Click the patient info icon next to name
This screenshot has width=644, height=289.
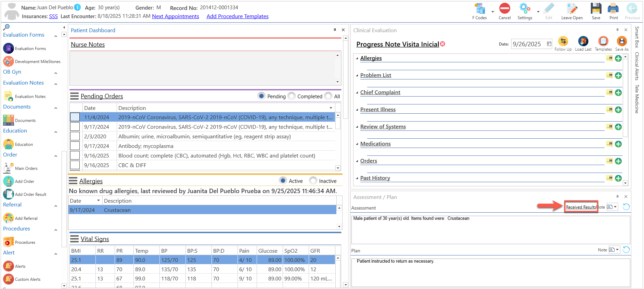[x=78, y=7]
